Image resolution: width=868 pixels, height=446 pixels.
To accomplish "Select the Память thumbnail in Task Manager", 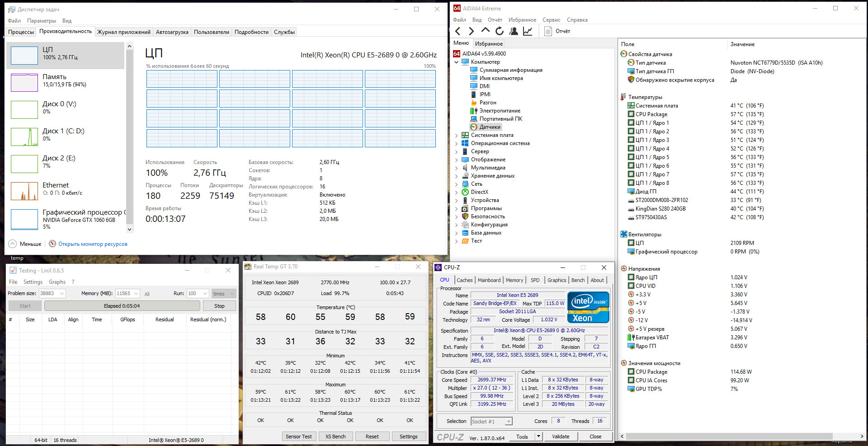I will click(x=24, y=83).
